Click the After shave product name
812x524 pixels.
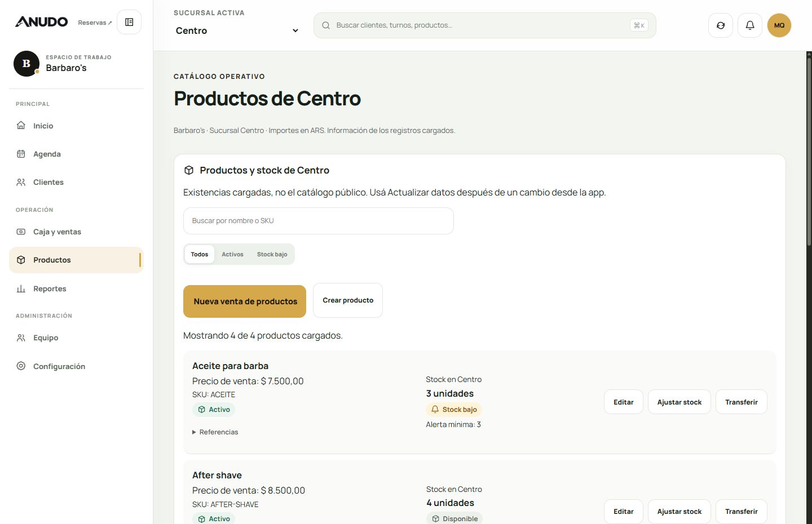tap(217, 475)
